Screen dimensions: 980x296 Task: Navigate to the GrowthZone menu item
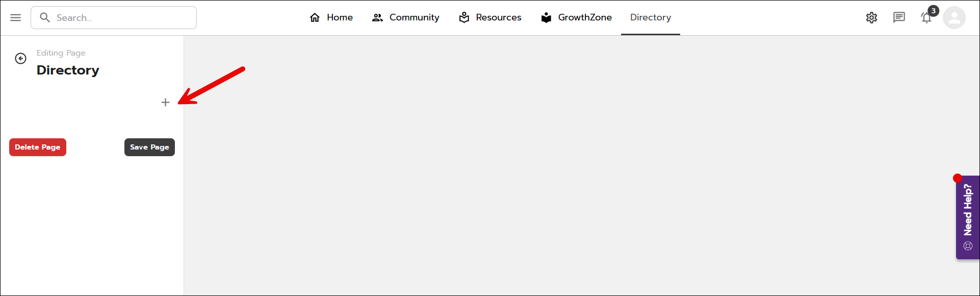(576, 17)
